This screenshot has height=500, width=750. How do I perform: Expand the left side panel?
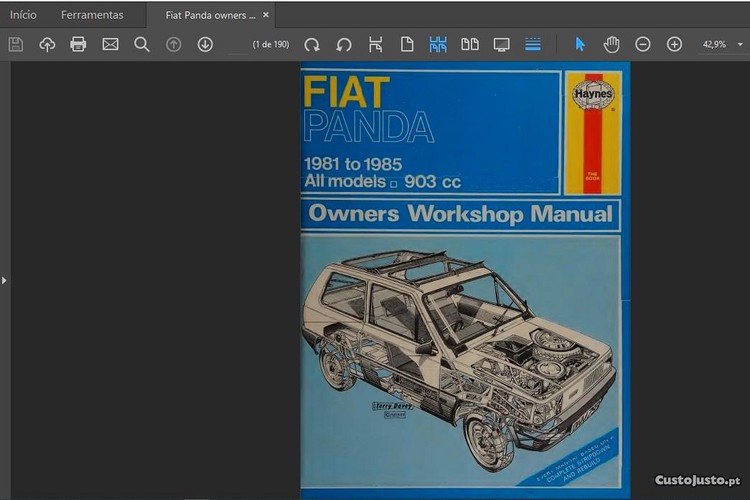pos(4,280)
